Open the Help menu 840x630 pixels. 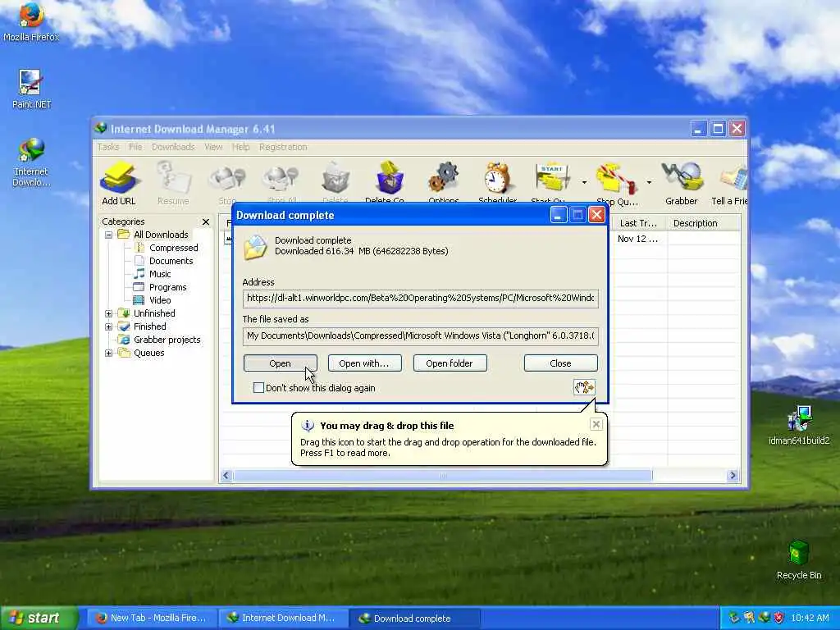[x=240, y=147]
